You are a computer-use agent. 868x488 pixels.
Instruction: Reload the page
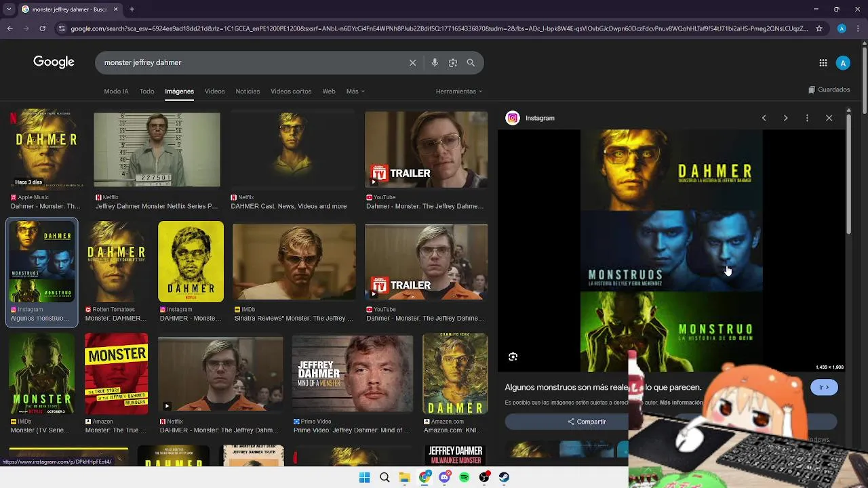[x=42, y=28]
